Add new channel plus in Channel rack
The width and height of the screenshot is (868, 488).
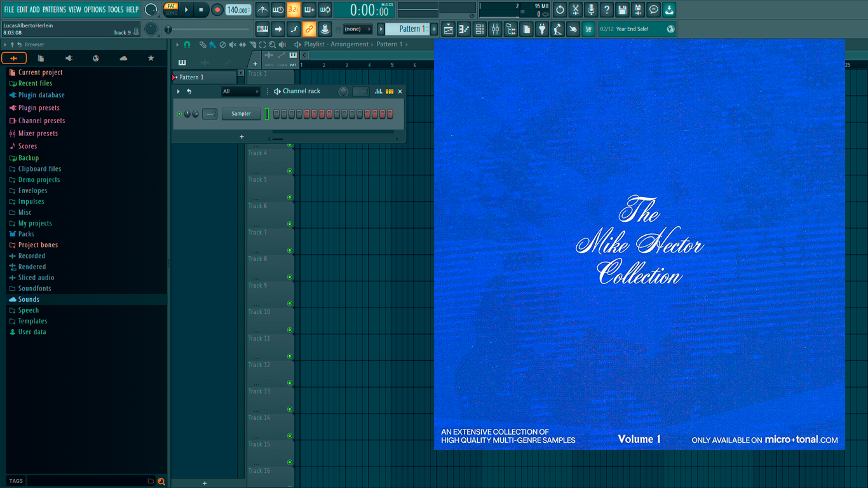(x=241, y=137)
